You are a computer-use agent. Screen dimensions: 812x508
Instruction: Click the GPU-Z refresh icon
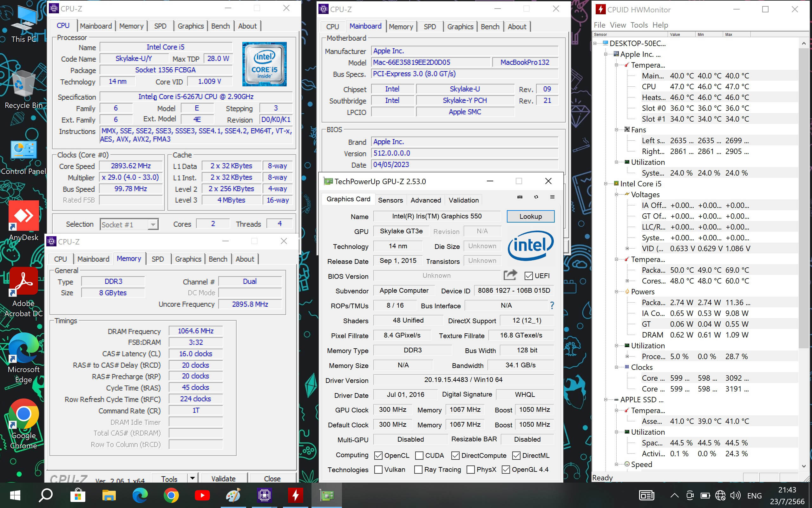(x=536, y=197)
